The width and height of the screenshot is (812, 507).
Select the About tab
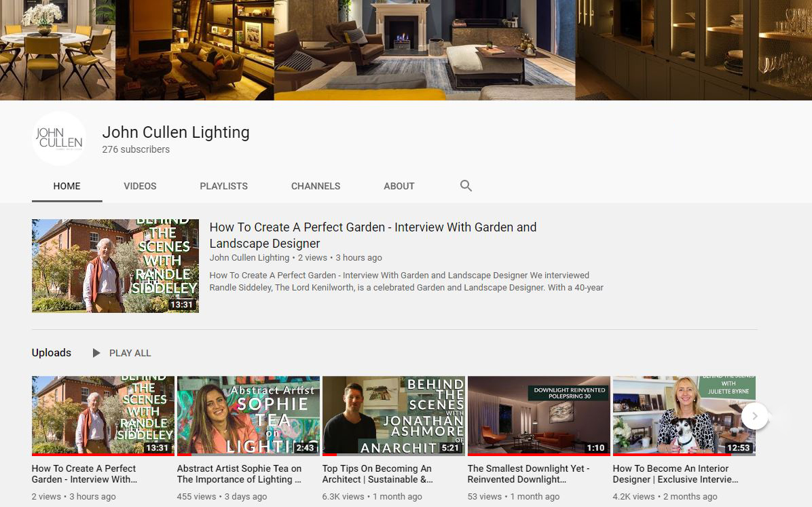[399, 187]
